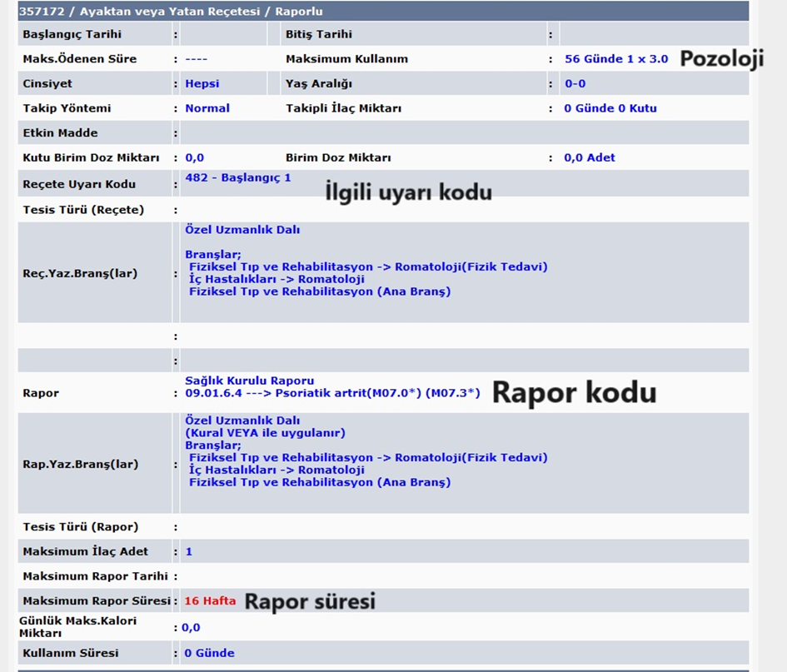Select the 'Başlangıç Tarihi' label
Screen dimensions: 787x672
tap(72, 34)
